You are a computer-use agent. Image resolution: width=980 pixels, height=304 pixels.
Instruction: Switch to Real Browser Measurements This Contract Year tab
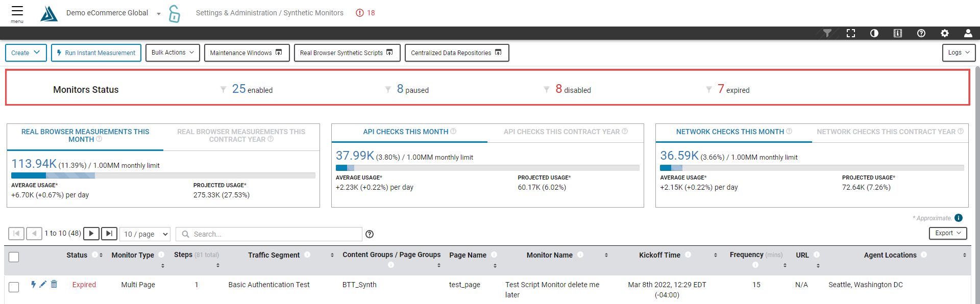tap(241, 136)
